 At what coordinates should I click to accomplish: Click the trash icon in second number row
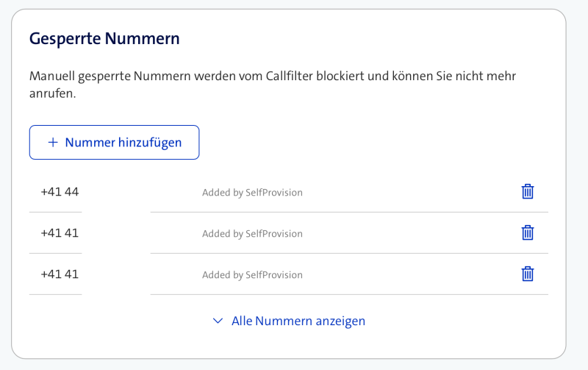coord(527,233)
